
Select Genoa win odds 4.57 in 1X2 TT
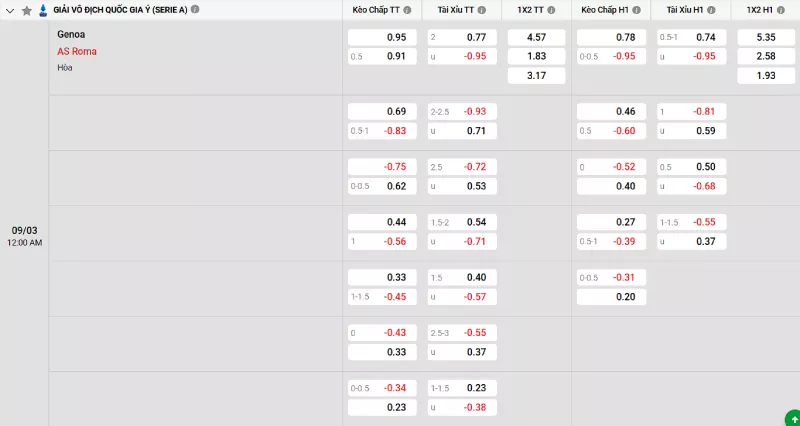pos(536,37)
